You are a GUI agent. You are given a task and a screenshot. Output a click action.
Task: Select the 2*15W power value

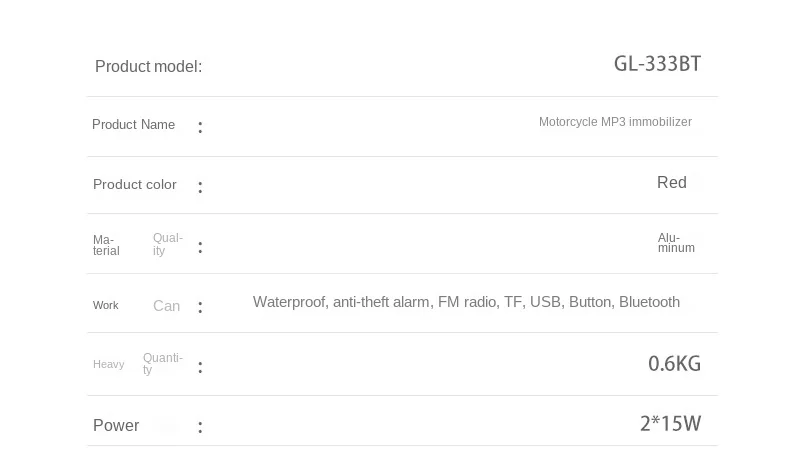(x=670, y=424)
